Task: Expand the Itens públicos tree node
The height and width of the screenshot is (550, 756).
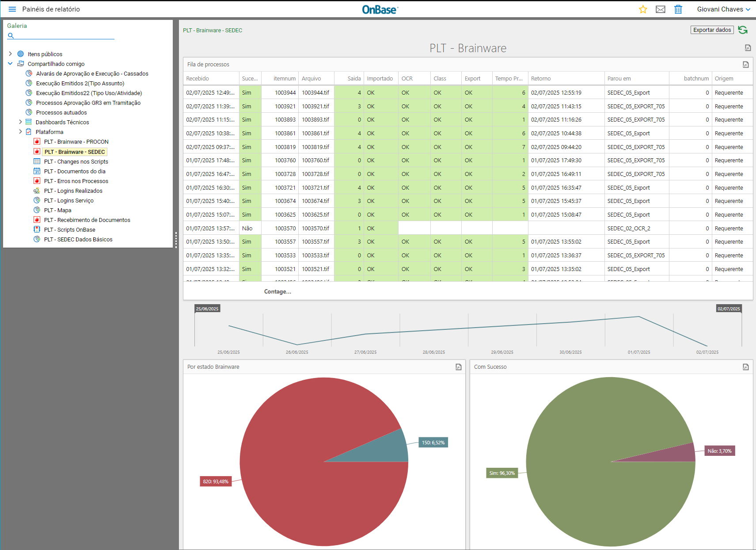Action: coord(10,54)
